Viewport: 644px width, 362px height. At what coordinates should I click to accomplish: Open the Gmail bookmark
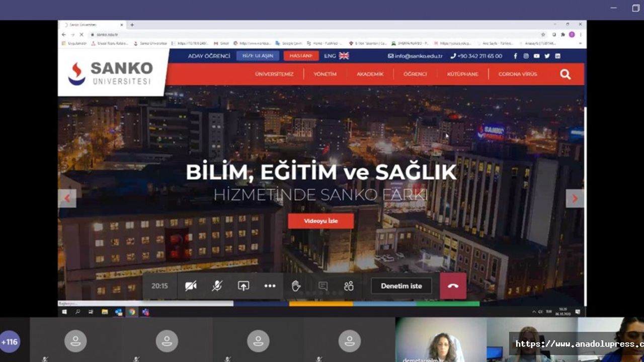pos(221,43)
